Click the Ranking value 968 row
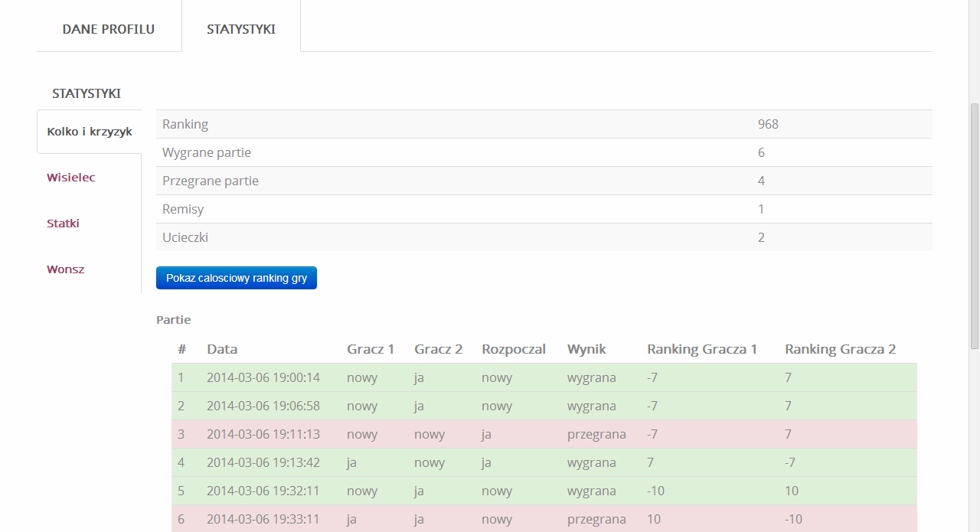 point(544,124)
